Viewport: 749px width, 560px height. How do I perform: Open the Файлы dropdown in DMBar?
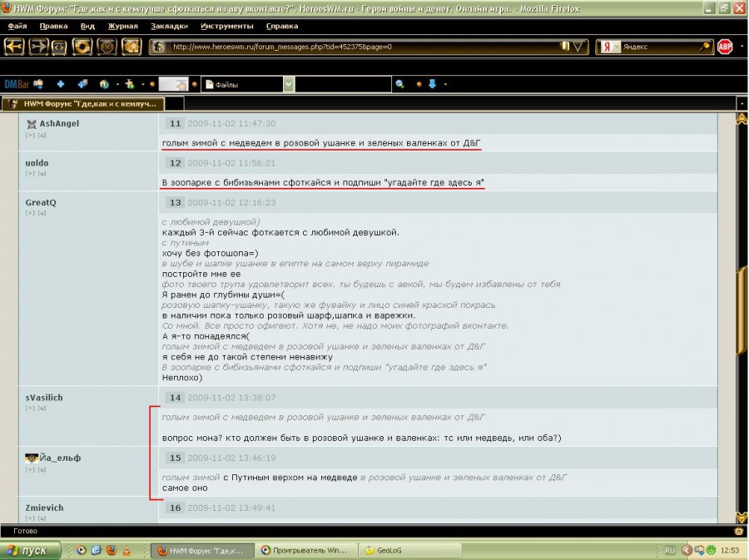[x=288, y=84]
